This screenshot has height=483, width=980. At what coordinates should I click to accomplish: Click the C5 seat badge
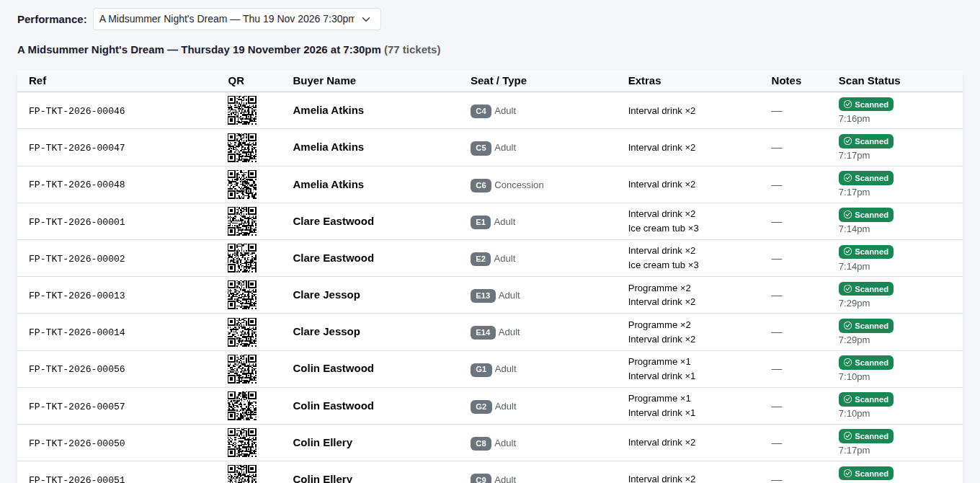tap(481, 148)
